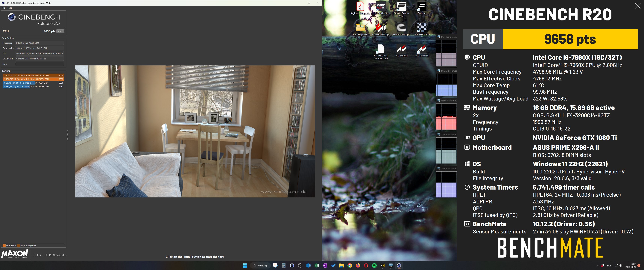Click the Identical System legend swatch
This screenshot has width=644, height=270.
pyautogui.click(x=19, y=246)
